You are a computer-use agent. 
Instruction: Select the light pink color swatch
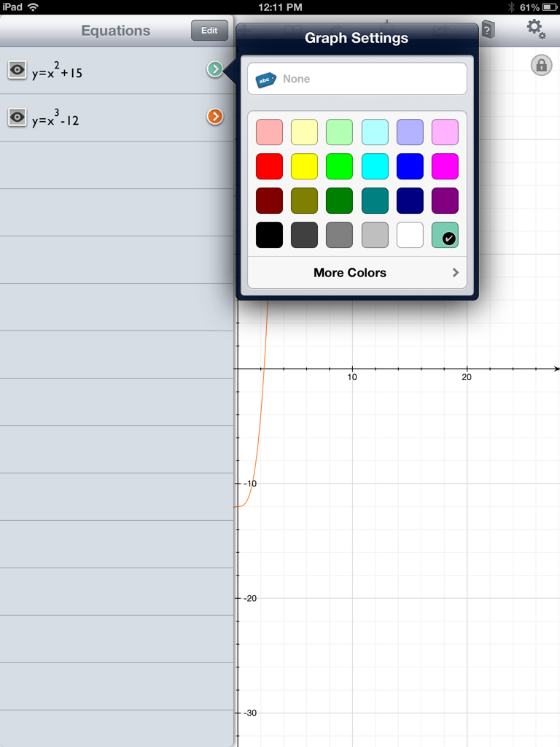[270, 132]
